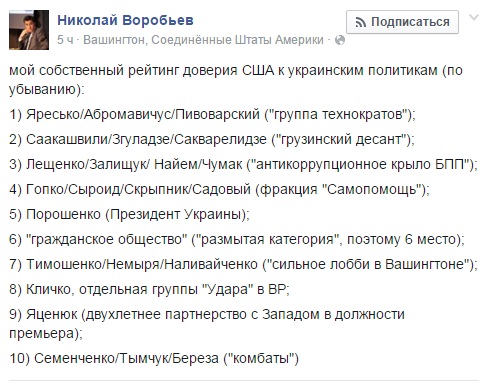The image size is (489, 384).
Task: Click the globe public-privacy icon
Action: (x=340, y=40)
